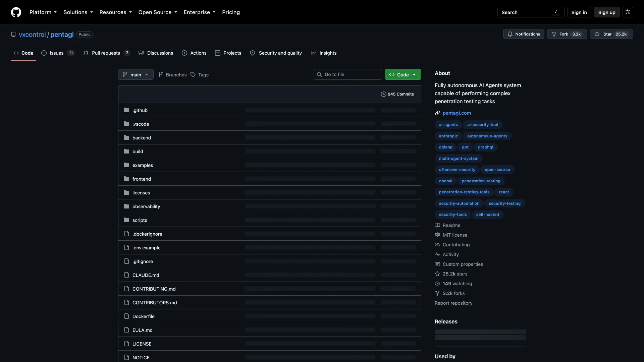Viewport: 644px width, 362px height.
Task: Open the Security and quality tab
Action: [276, 53]
